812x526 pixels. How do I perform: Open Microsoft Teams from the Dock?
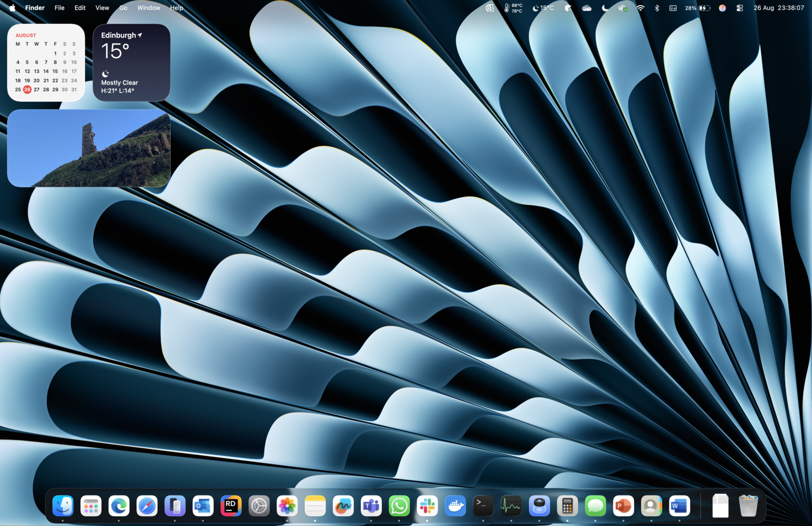coord(371,506)
